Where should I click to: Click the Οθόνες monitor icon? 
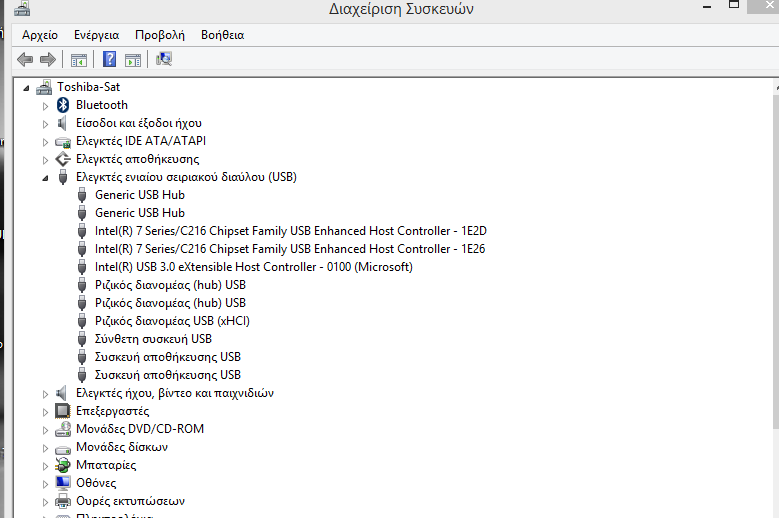pos(63,483)
